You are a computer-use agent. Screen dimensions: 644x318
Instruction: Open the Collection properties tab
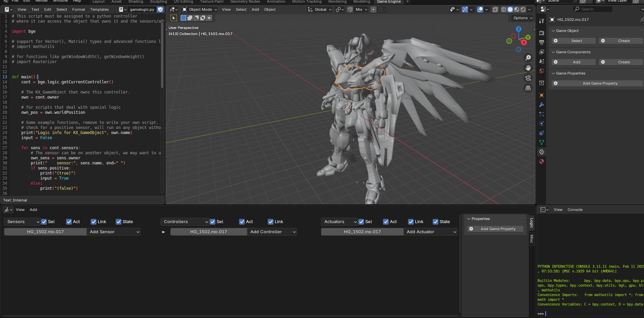click(x=542, y=83)
